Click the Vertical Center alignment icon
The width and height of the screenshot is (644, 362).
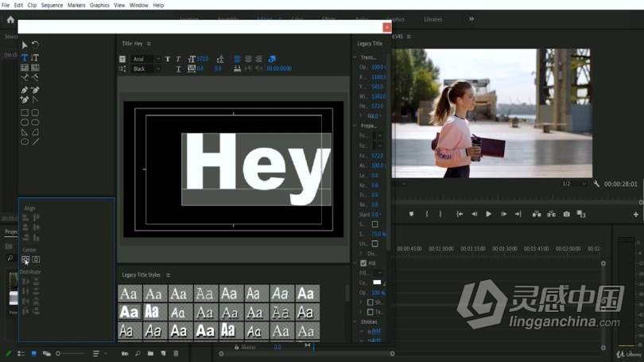[x=25, y=259]
